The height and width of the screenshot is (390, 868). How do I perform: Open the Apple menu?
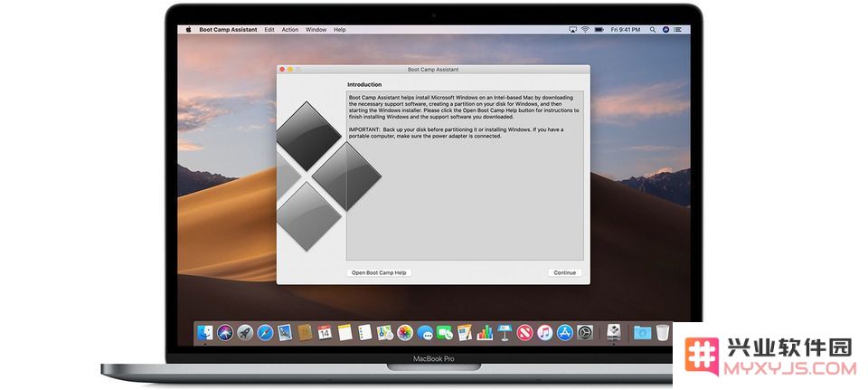click(x=188, y=29)
